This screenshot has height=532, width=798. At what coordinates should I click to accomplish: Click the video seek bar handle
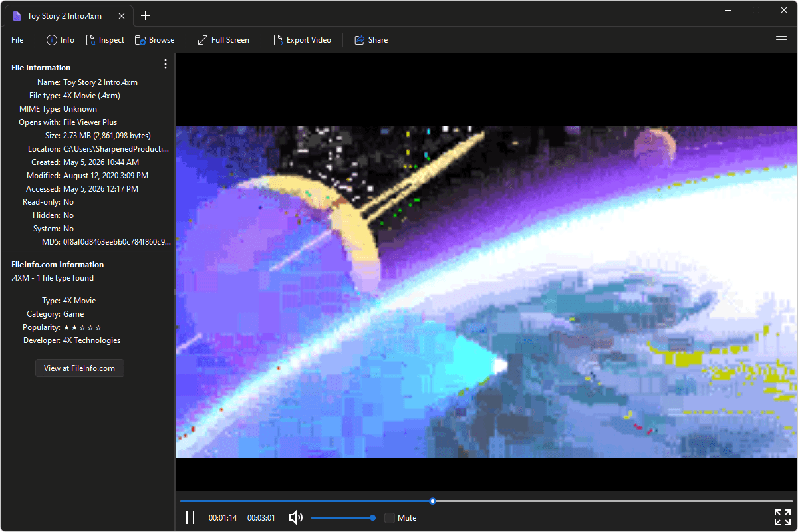click(433, 501)
